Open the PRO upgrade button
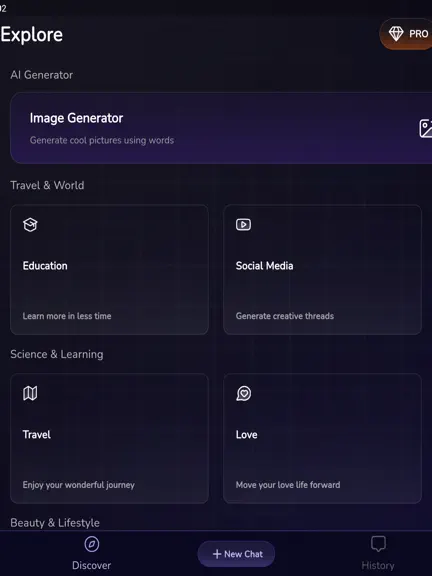 coord(406,34)
